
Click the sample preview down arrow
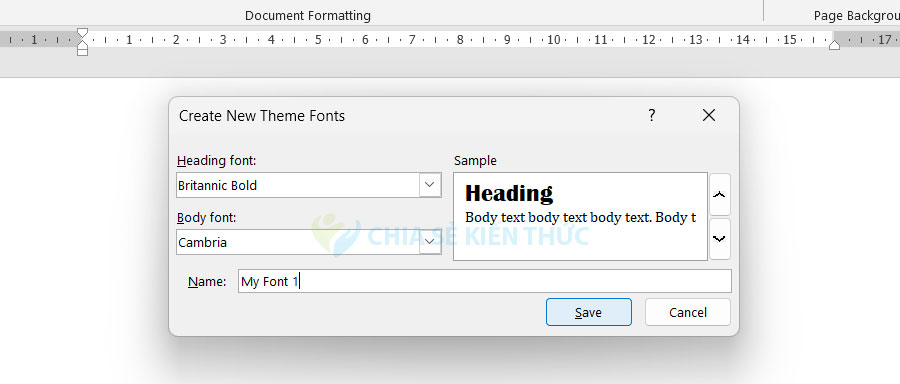(x=720, y=239)
